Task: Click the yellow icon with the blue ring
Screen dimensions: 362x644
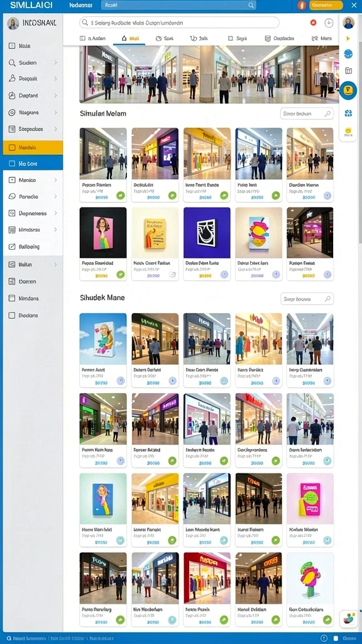Action: (x=348, y=91)
